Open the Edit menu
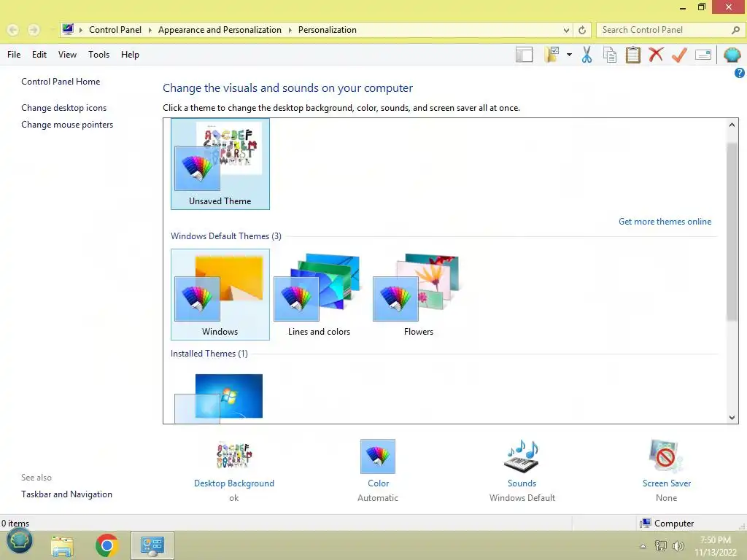The width and height of the screenshot is (747, 560). coord(39,55)
